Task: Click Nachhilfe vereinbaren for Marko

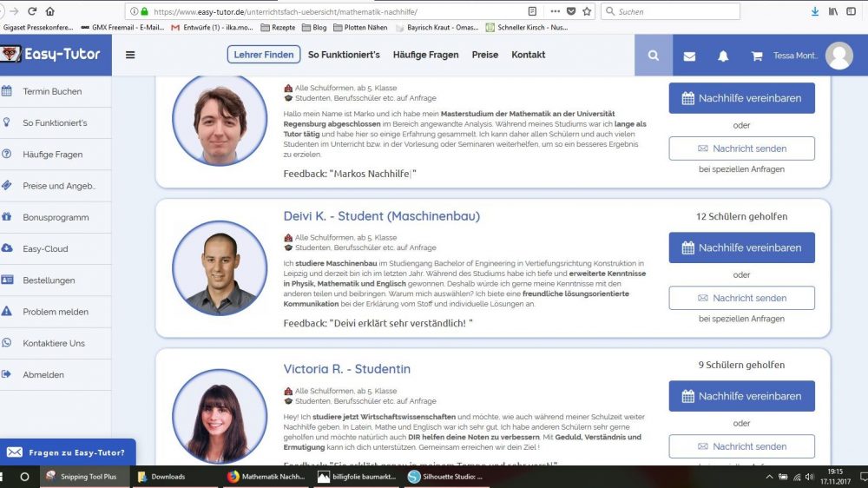Action: [x=741, y=98]
